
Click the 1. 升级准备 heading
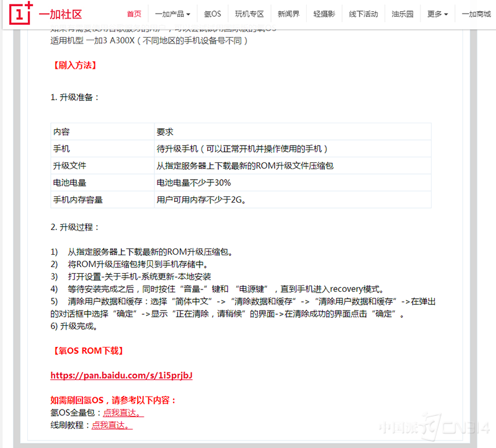pyautogui.click(x=75, y=97)
